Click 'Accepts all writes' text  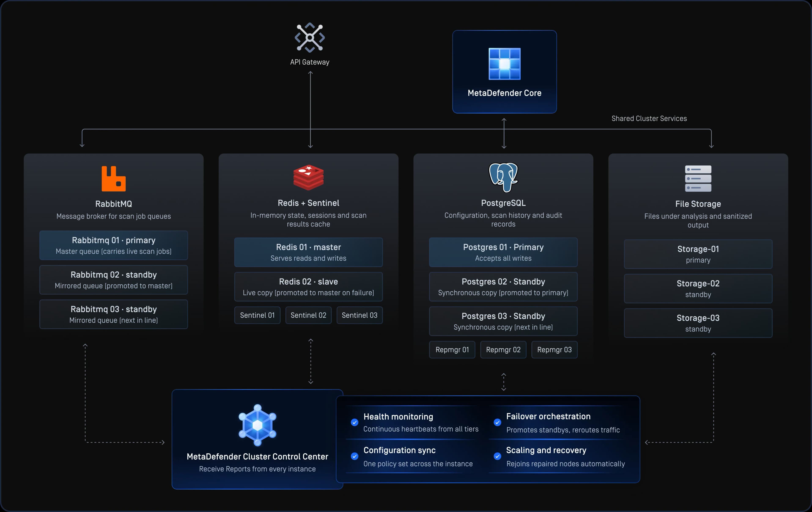[x=503, y=258]
